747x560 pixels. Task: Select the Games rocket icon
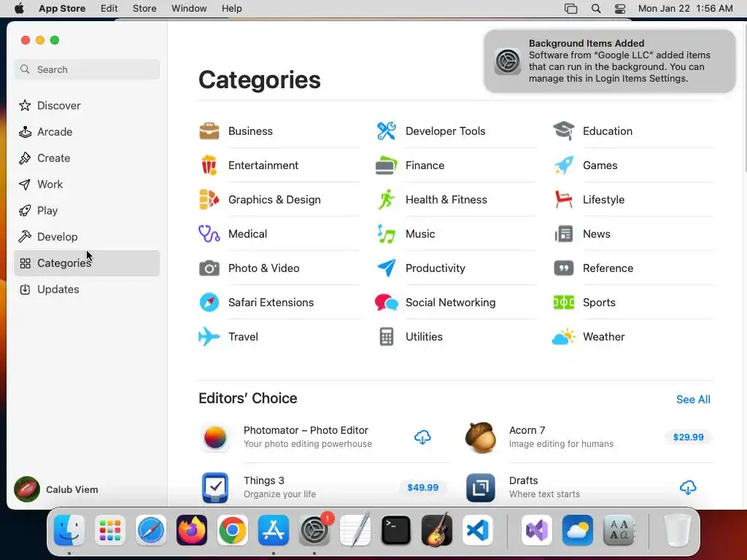coord(564,166)
